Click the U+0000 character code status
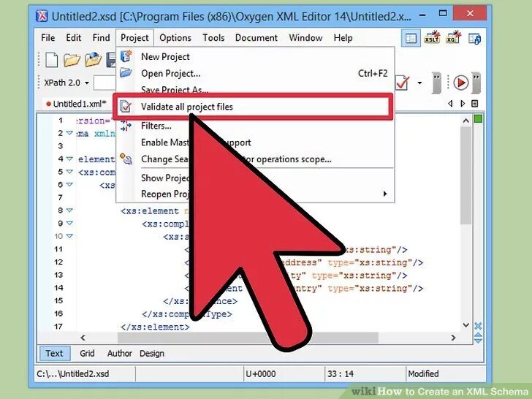This screenshot has height=399, width=532. click(x=261, y=374)
